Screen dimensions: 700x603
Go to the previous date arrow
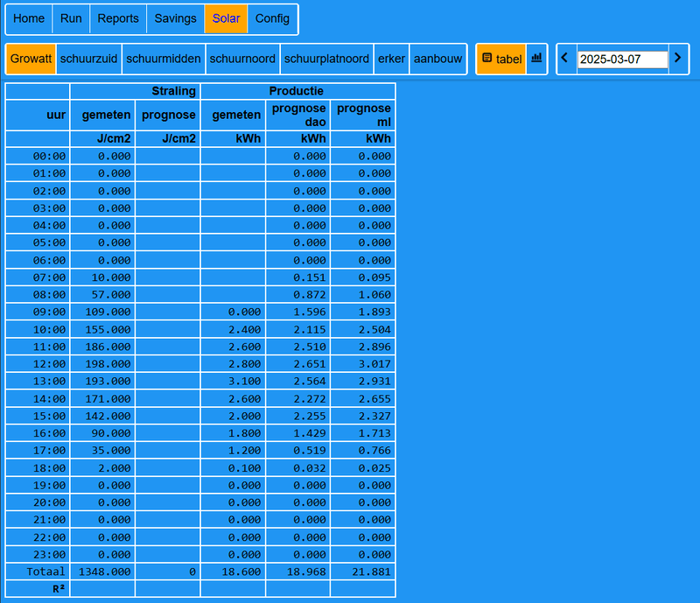coord(564,59)
